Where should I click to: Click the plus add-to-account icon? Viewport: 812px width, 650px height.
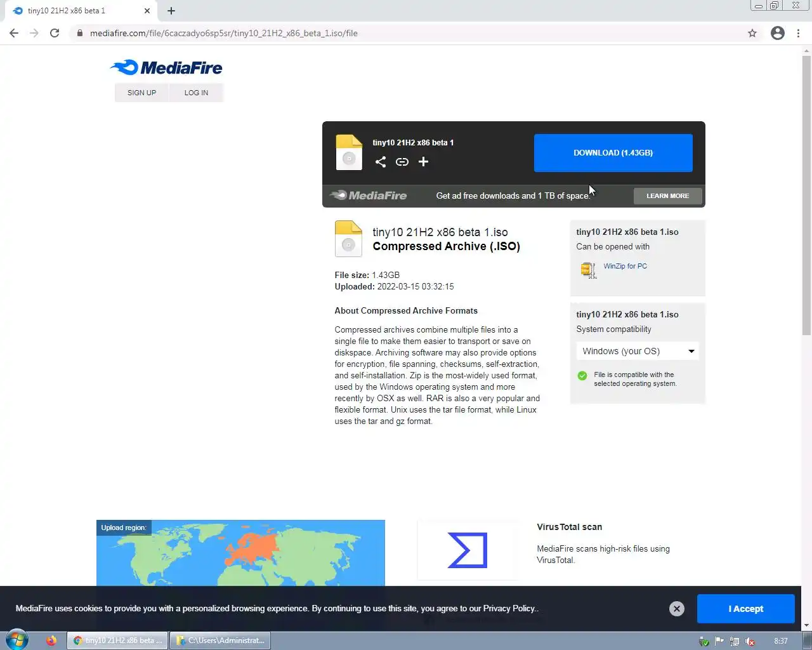pos(423,162)
